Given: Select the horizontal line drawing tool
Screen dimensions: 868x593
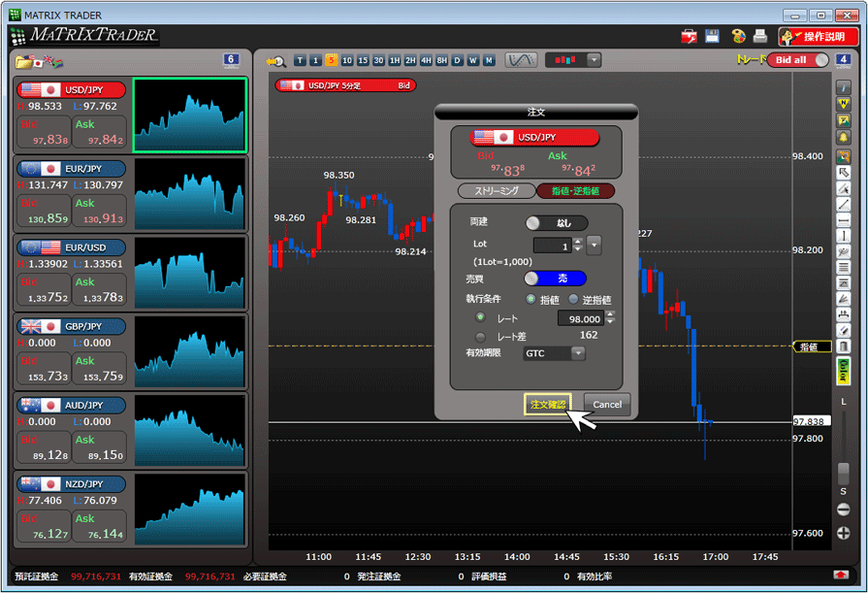Looking at the screenshot, I should (843, 220).
